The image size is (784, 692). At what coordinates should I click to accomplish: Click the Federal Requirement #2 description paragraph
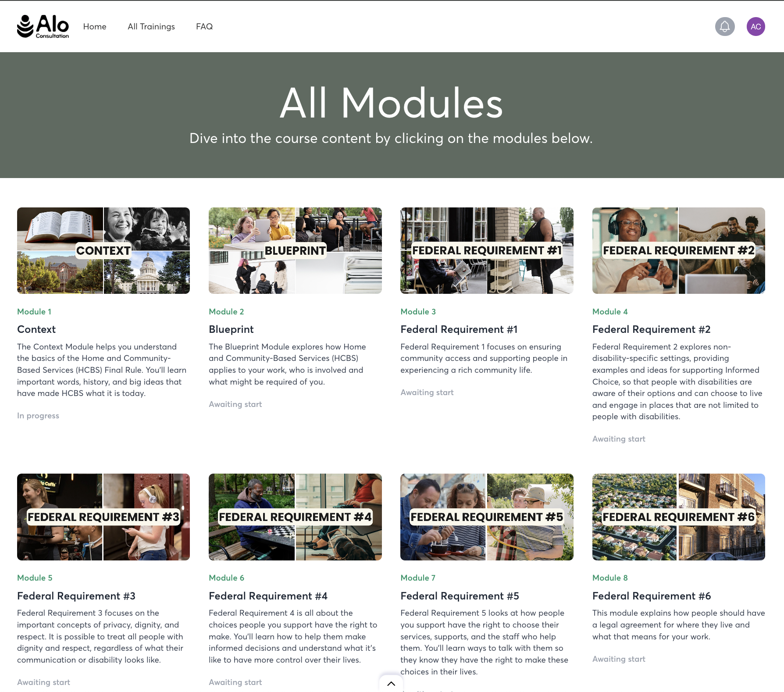click(677, 382)
